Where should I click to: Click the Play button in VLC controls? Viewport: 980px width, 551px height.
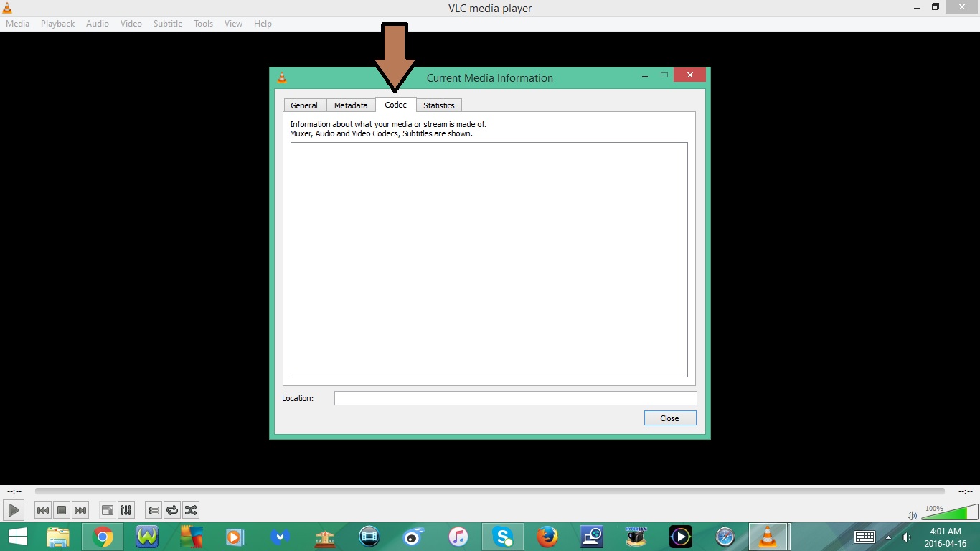click(13, 510)
